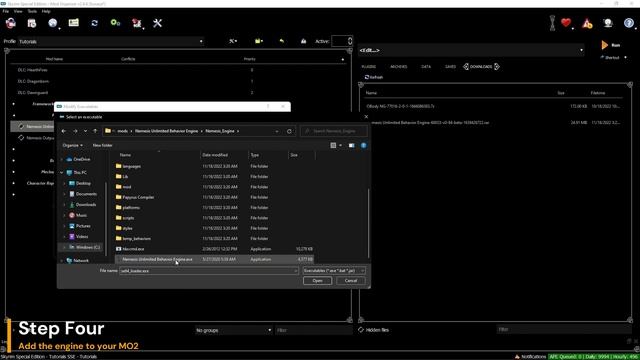The width and height of the screenshot is (640, 360).
Task: Toggle the preview pane icon
Action: click(351, 145)
